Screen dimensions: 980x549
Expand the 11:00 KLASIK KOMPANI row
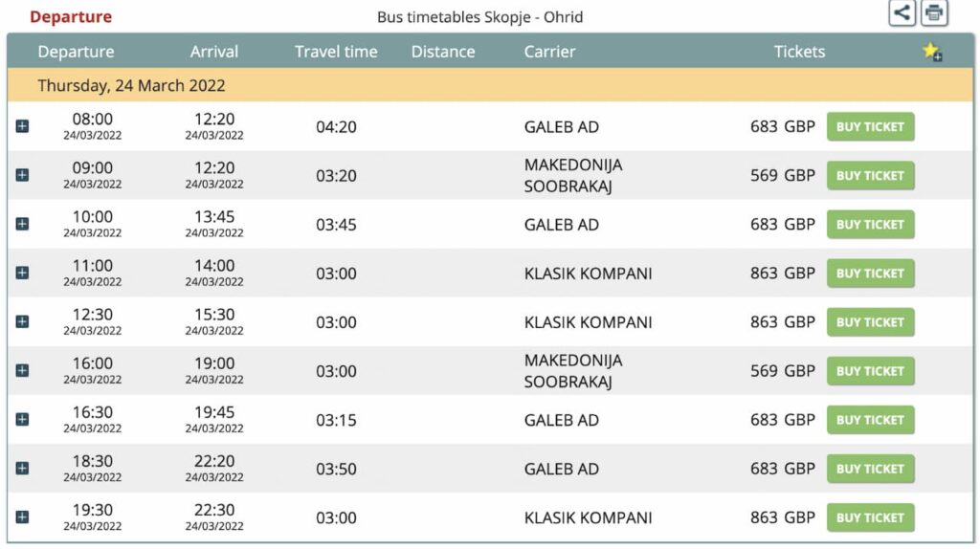(23, 273)
